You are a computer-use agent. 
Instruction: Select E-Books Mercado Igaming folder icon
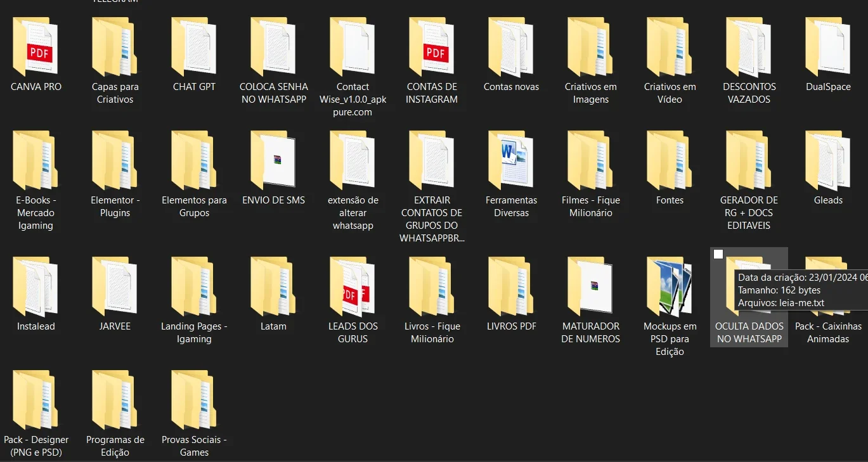(x=36, y=160)
